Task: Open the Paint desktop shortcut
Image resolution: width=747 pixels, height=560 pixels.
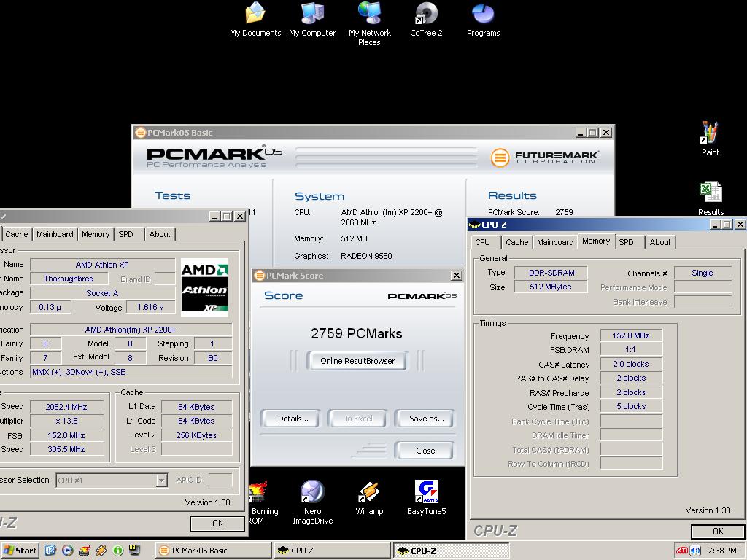Action: [x=711, y=139]
